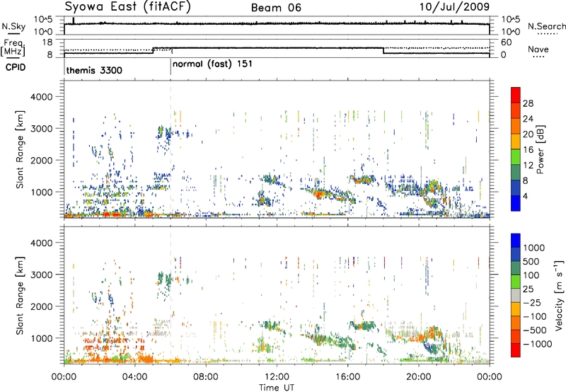Select the "N.Sky" legend label
566x392 pixels.
coord(13,26)
